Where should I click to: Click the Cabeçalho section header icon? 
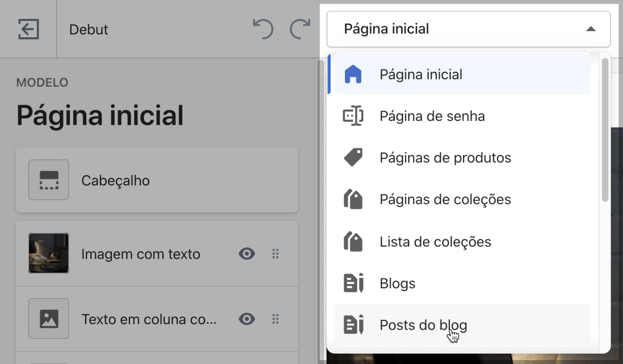(49, 180)
